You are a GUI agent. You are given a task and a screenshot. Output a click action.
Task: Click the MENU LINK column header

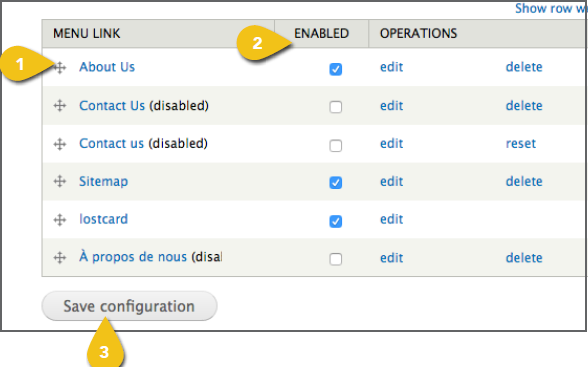pyautogui.click(x=87, y=33)
